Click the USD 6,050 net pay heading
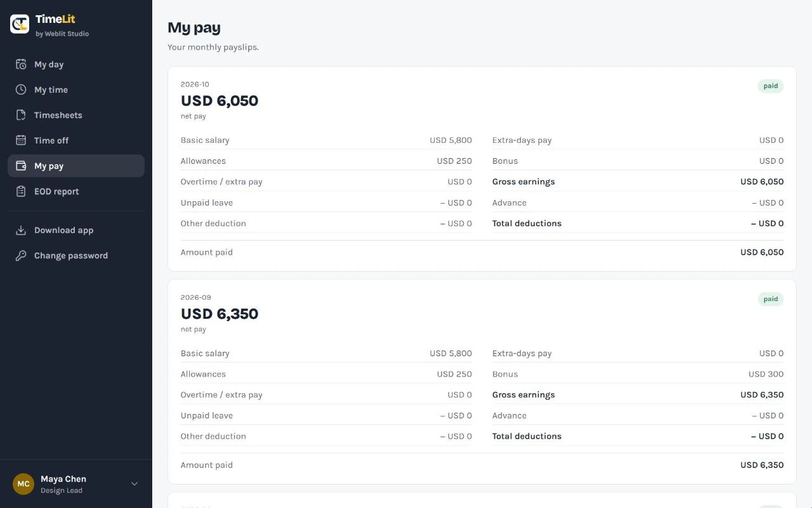Viewport: 812px width, 508px height. point(219,100)
